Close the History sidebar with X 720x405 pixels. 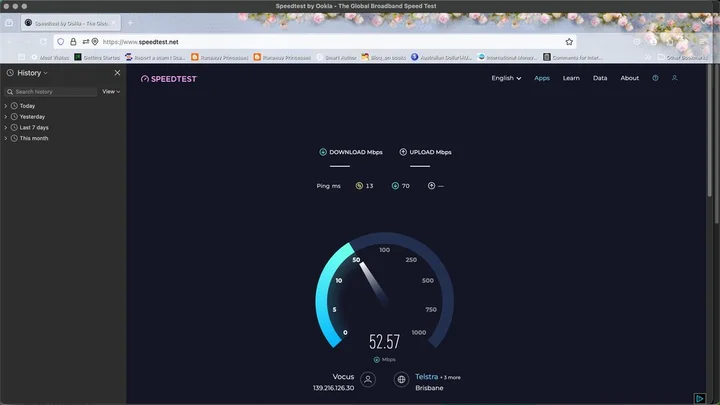tap(117, 73)
